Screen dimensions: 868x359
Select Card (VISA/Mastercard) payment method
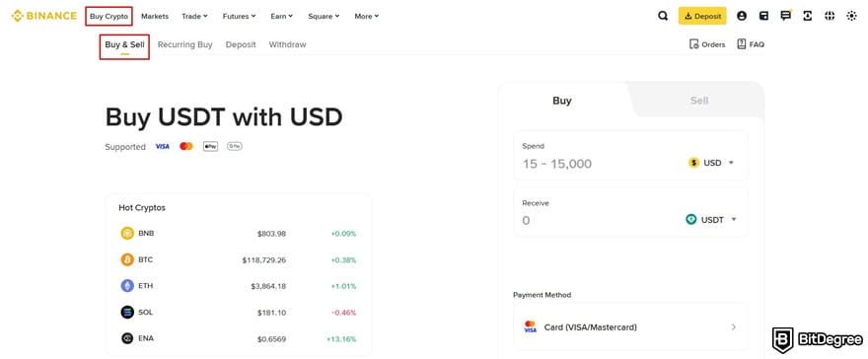point(630,326)
